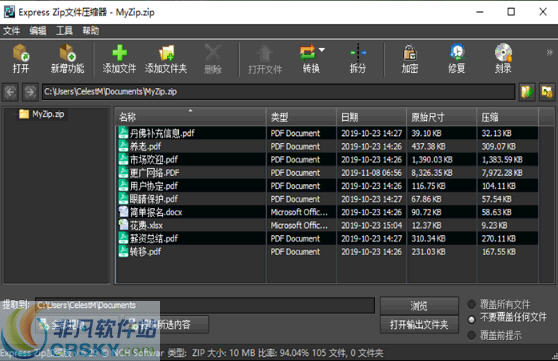Screen dimensions: 558x361
Task: Expand the toolbar overflow chevron
Action: tap(549, 52)
